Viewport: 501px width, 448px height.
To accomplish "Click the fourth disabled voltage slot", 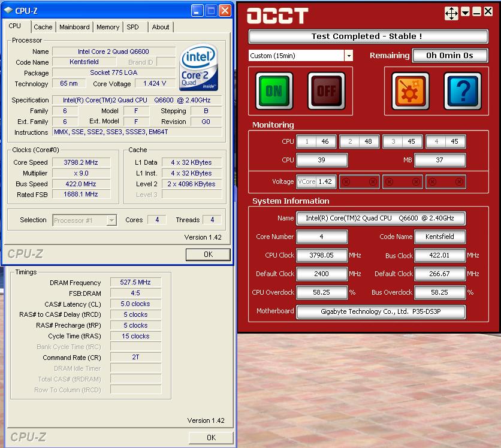I will point(446,181).
